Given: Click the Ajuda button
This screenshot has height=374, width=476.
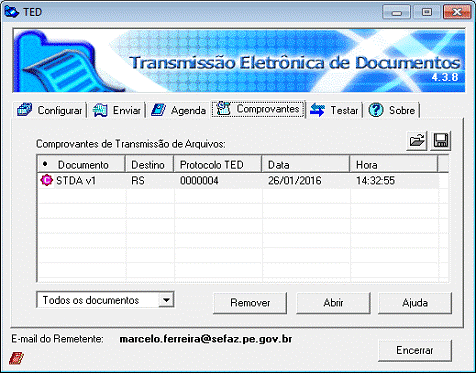Looking at the screenshot, I should 415,303.
